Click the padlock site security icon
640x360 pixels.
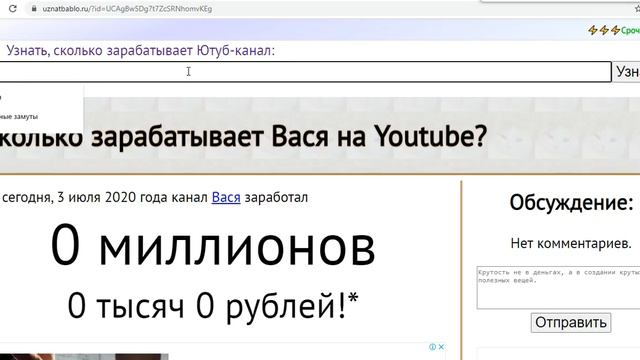click(x=34, y=9)
